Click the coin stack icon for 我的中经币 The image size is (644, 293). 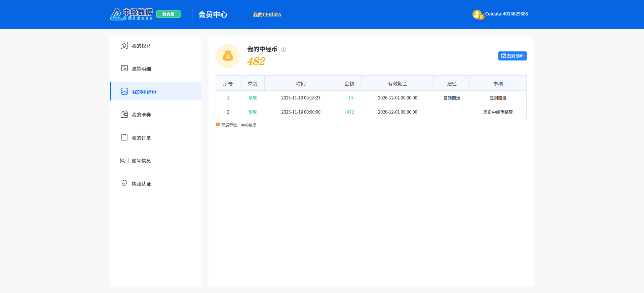click(124, 91)
